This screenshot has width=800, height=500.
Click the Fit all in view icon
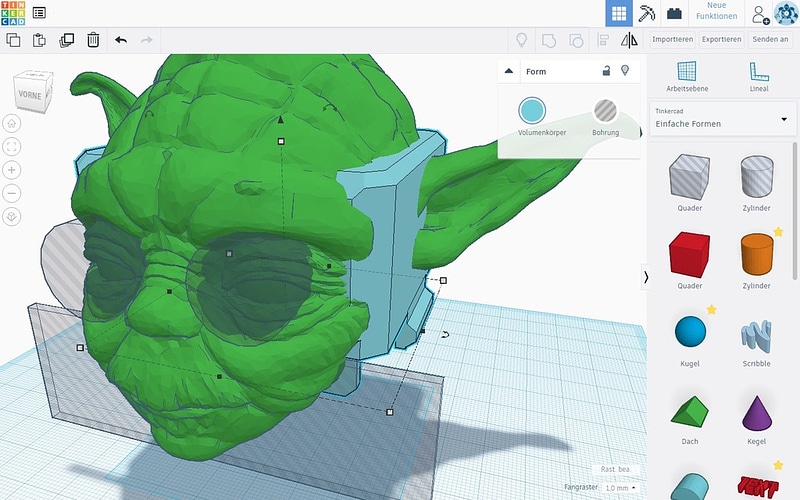12,147
